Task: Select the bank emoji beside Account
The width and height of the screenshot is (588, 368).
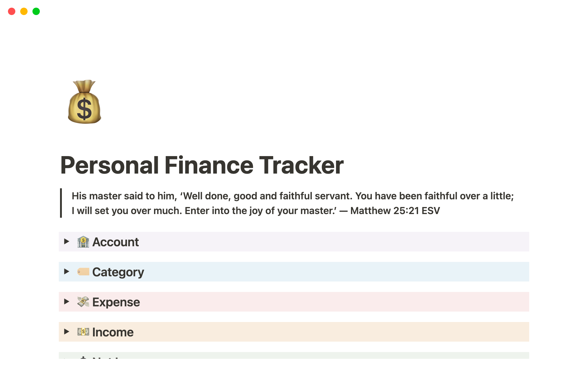Action: pyautogui.click(x=83, y=242)
